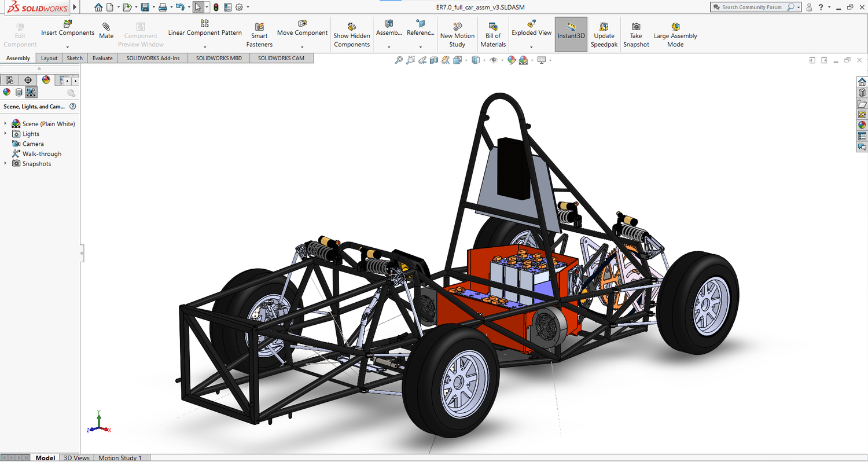Click the Select cursor tool
Image resolution: width=868 pixels, height=462 pixels.
tap(198, 7)
